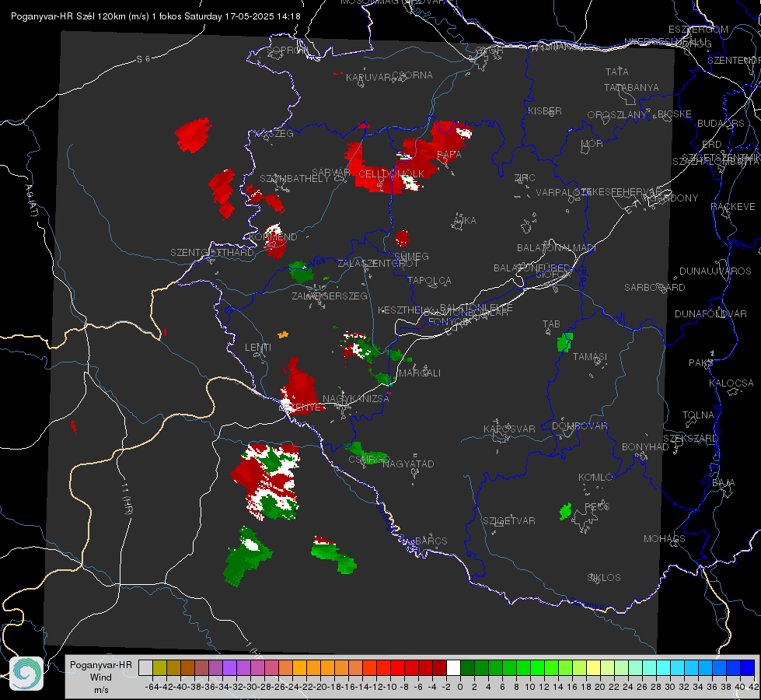Click the NAGYATAD city label
This screenshot has height=700, width=761.
point(408,464)
